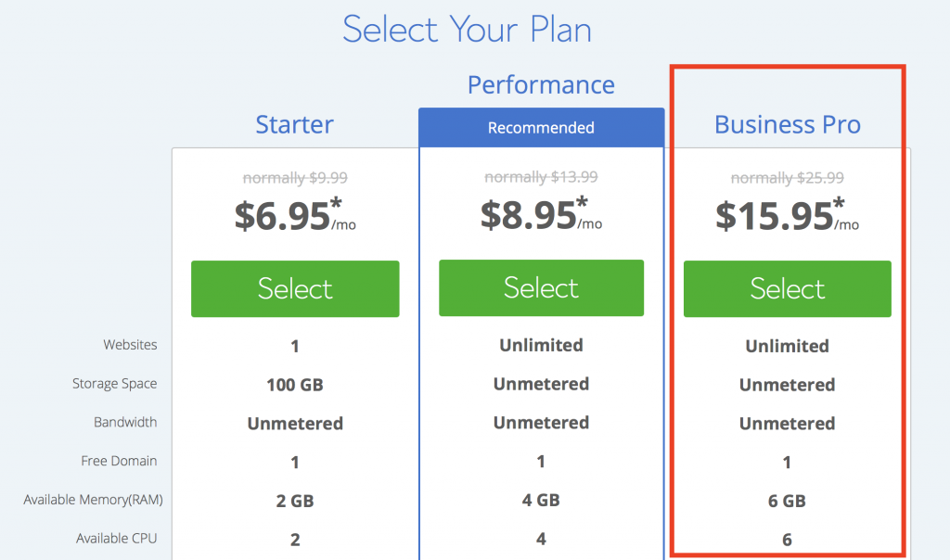Click the Storage Space row label
This screenshot has height=560, width=950.
[114, 383]
